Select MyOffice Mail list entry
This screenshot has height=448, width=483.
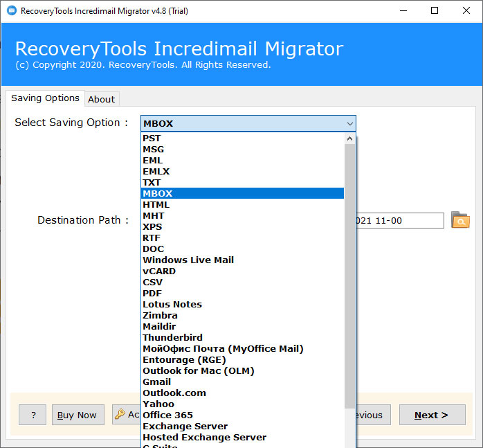242,348
